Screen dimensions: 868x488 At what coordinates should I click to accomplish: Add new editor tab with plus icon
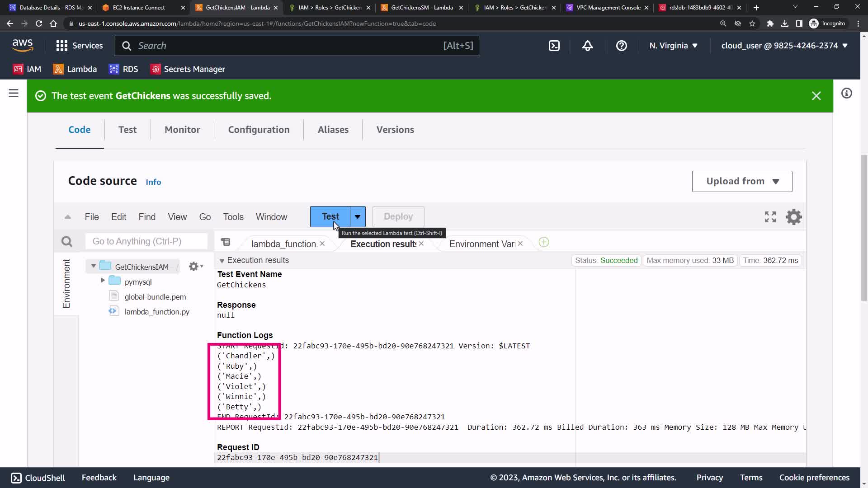click(544, 243)
